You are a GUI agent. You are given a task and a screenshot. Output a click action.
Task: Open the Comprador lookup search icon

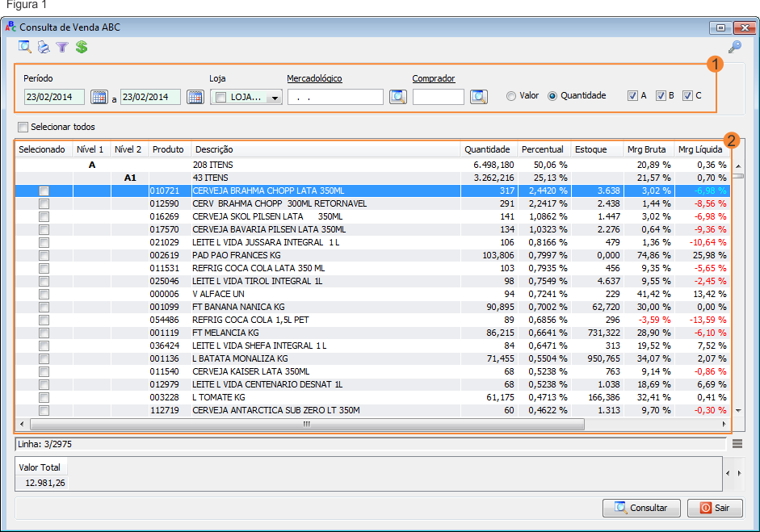[x=479, y=97]
